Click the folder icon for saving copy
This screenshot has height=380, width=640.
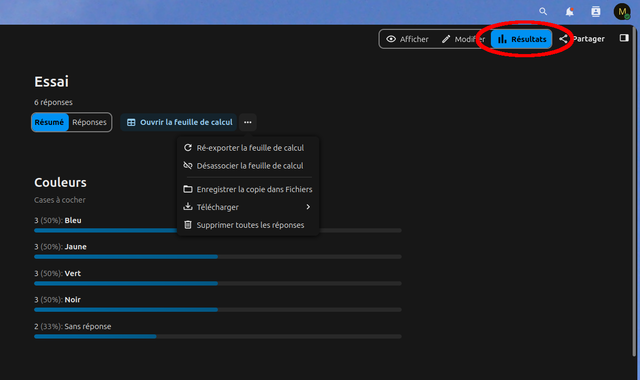coord(188,189)
